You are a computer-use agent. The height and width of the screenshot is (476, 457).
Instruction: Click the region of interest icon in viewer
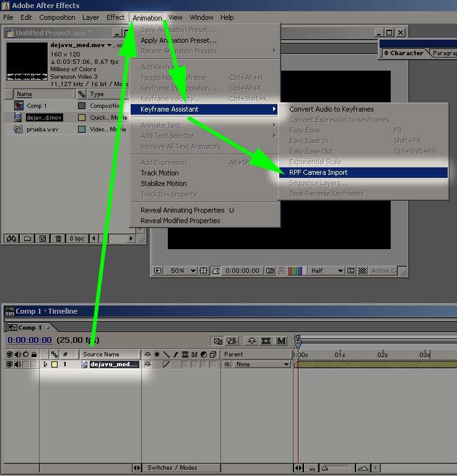pos(350,270)
